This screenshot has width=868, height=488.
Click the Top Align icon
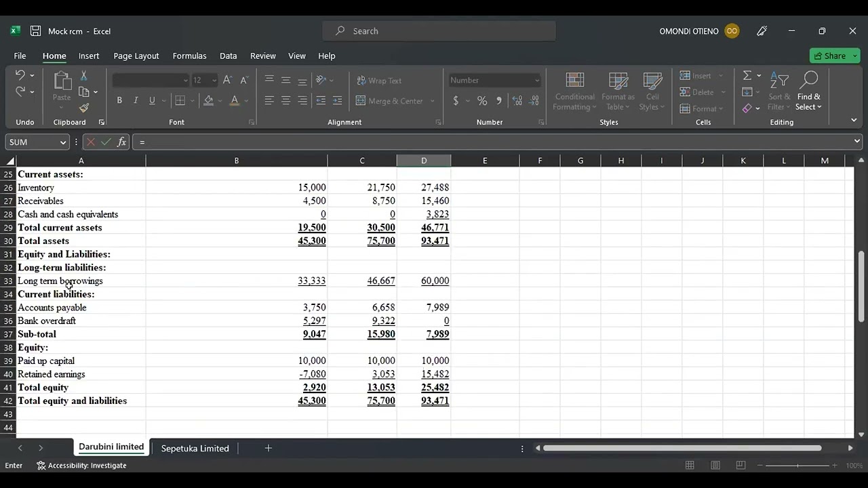(269, 80)
